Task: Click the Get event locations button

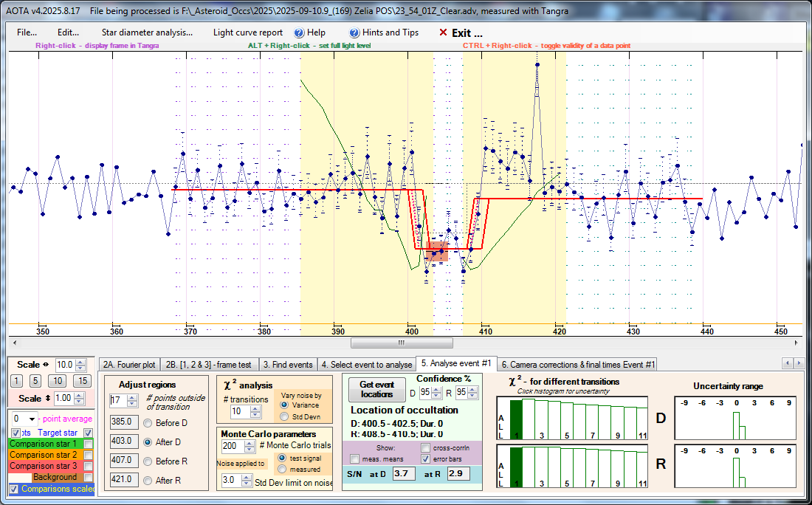Action: tap(376, 390)
